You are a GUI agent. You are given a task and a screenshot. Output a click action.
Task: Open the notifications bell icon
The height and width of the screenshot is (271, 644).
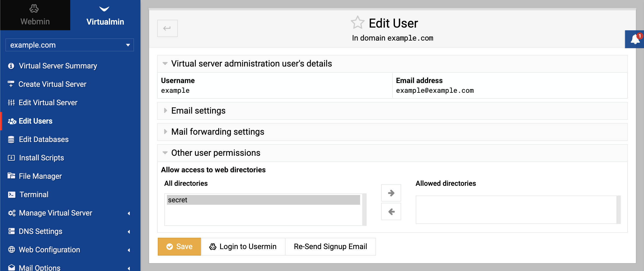pyautogui.click(x=635, y=39)
